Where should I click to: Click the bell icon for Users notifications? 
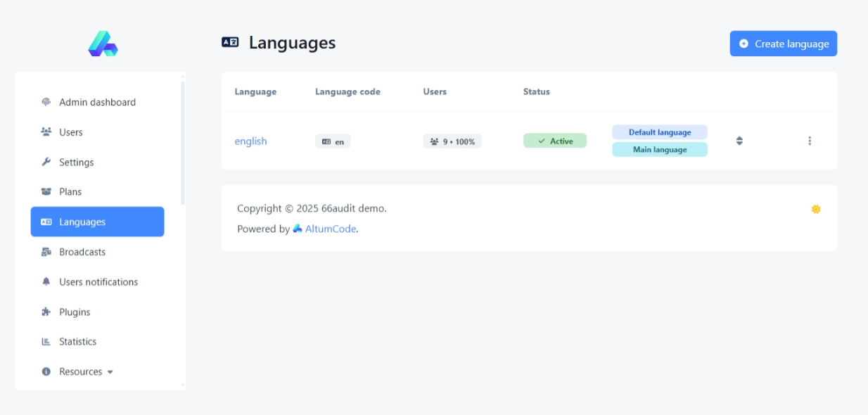pyautogui.click(x=46, y=281)
